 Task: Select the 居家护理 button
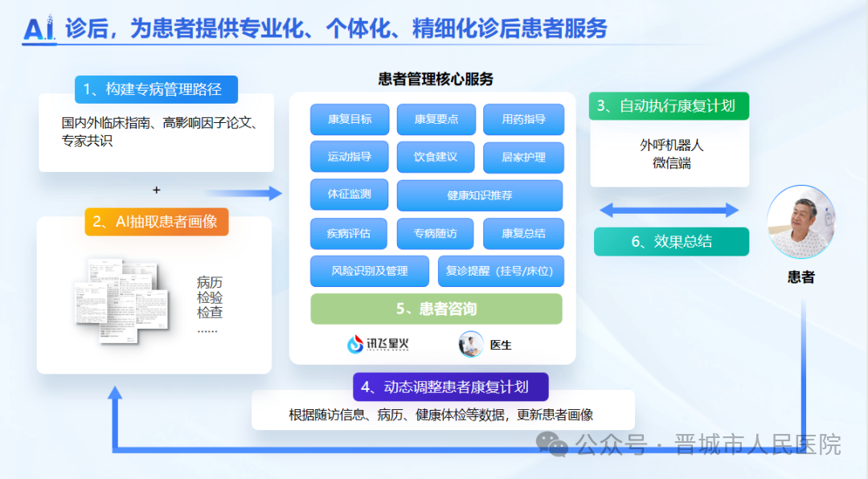pyautogui.click(x=524, y=158)
